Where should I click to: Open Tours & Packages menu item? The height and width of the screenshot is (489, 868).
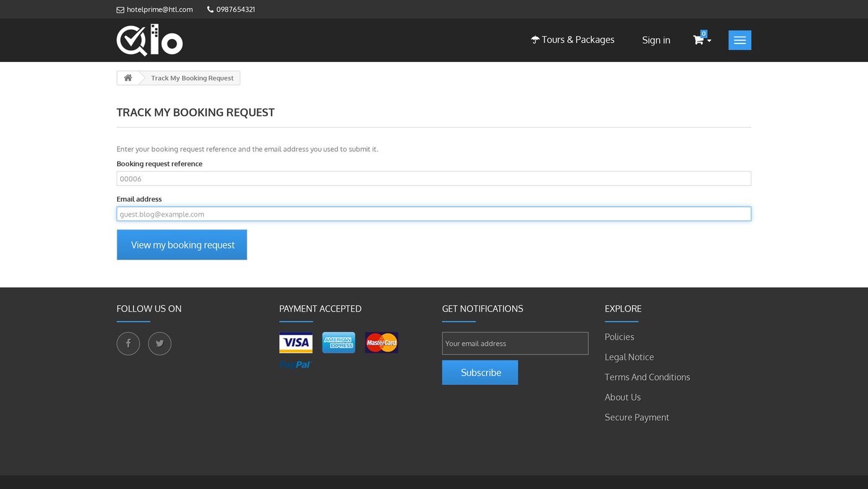pos(573,40)
